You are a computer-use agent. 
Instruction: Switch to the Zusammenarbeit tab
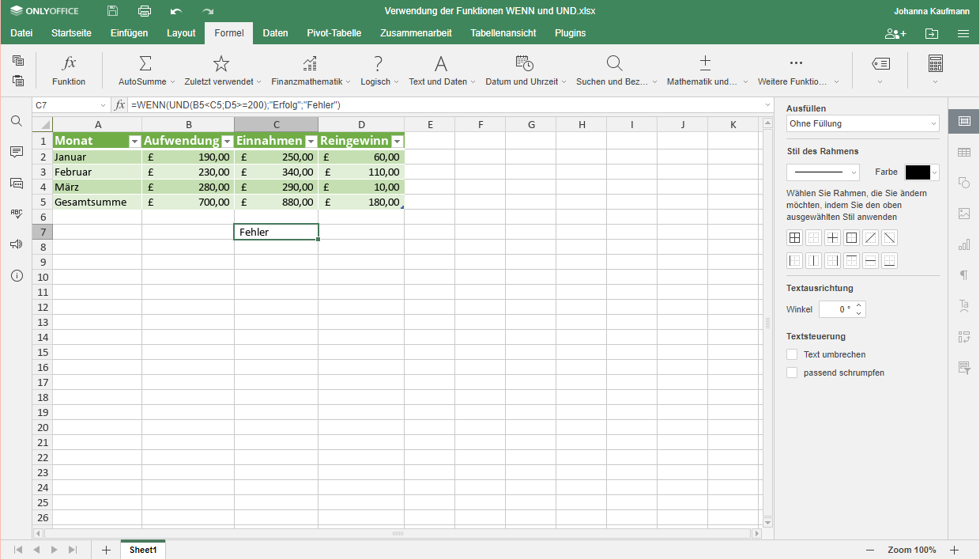tap(416, 33)
